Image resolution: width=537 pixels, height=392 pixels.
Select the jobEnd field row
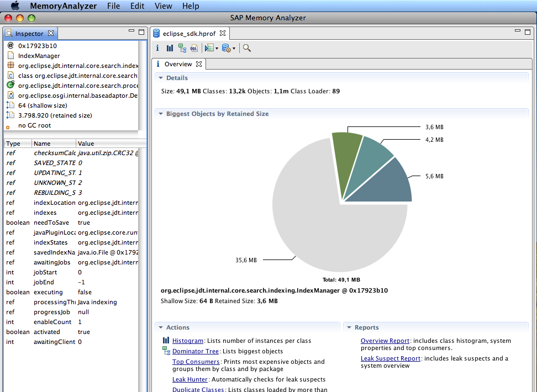[x=71, y=282]
